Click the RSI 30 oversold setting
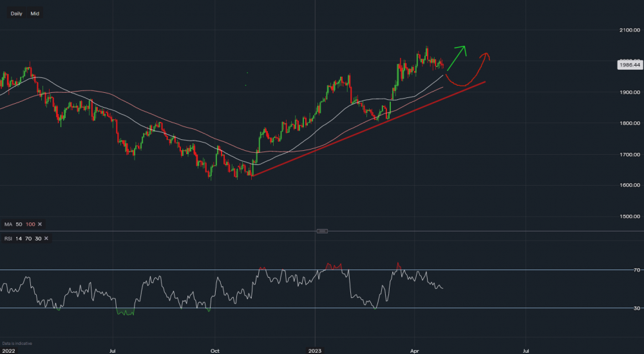The width and height of the screenshot is (644, 354). pyautogui.click(x=39, y=239)
